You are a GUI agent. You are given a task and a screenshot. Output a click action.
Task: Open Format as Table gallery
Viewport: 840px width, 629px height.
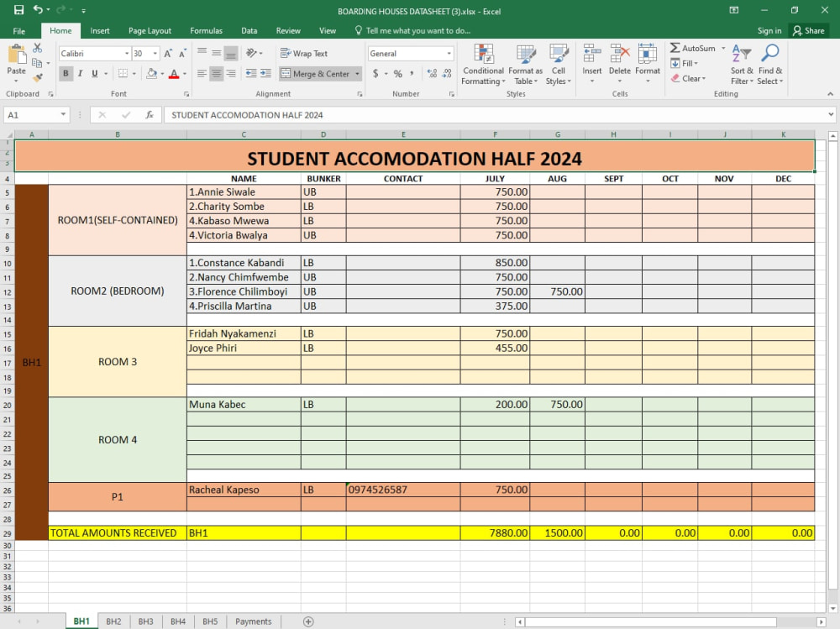pyautogui.click(x=526, y=65)
